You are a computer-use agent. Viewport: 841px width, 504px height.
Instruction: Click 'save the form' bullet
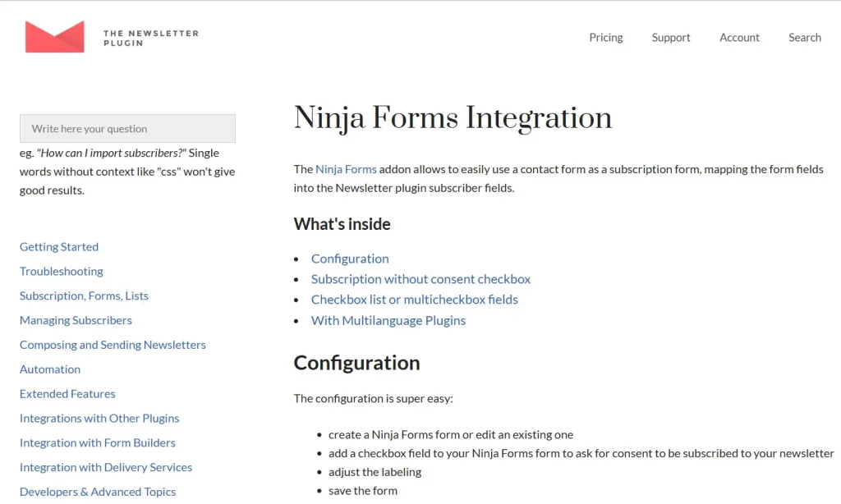[x=362, y=491]
